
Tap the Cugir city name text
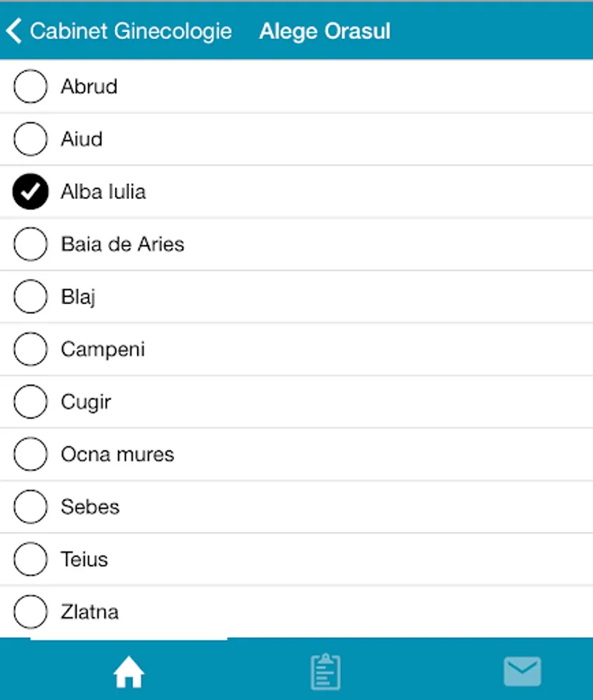click(86, 402)
